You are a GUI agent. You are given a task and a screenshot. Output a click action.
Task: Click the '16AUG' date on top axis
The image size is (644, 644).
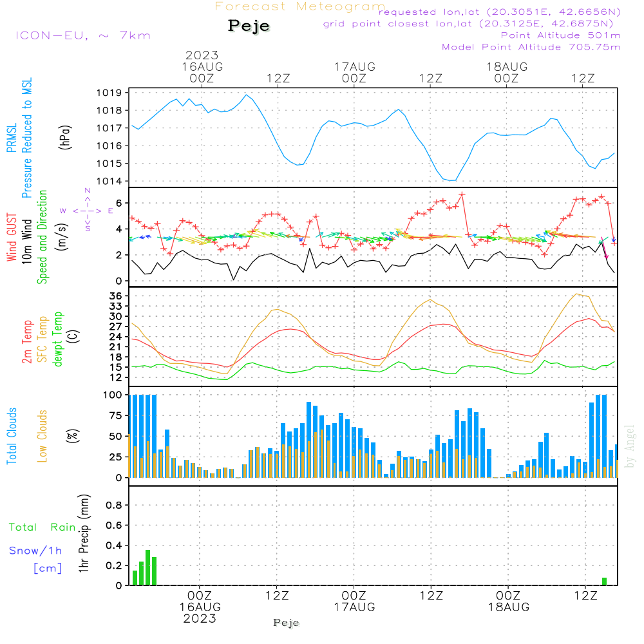(202, 67)
